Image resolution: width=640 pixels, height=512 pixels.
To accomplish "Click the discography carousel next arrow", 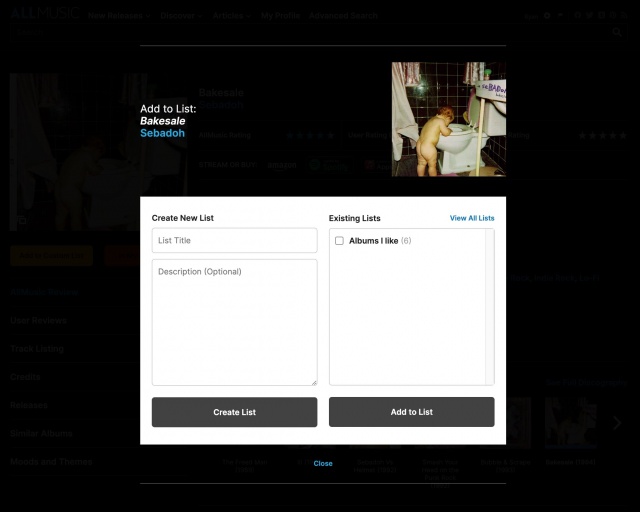I will (x=617, y=423).
